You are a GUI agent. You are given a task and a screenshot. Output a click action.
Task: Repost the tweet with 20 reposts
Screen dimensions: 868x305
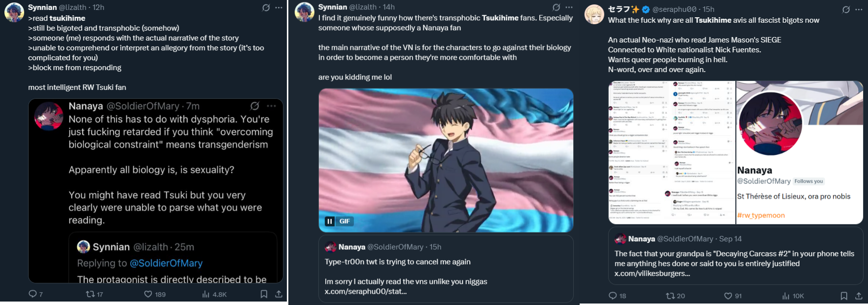pyautogui.click(x=670, y=296)
